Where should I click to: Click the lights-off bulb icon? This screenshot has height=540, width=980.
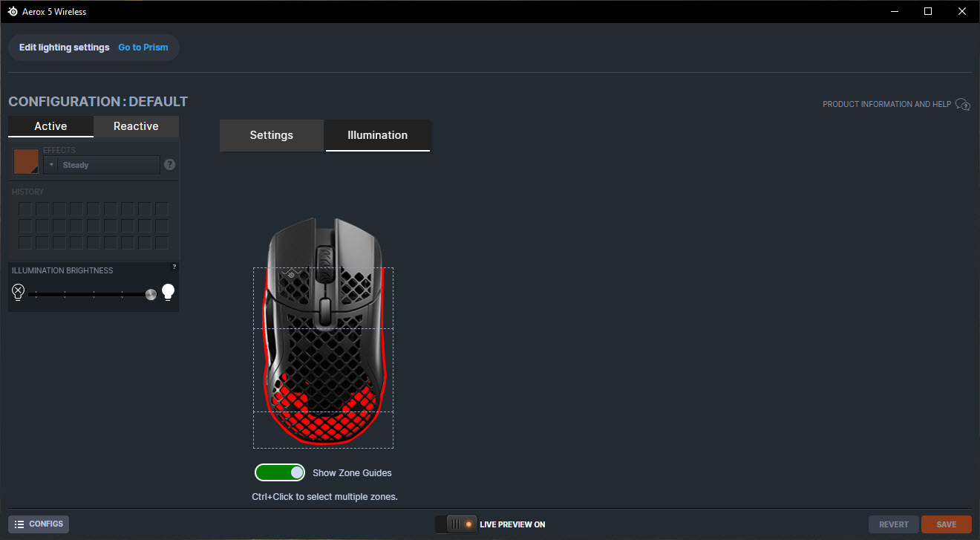click(18, 292)
